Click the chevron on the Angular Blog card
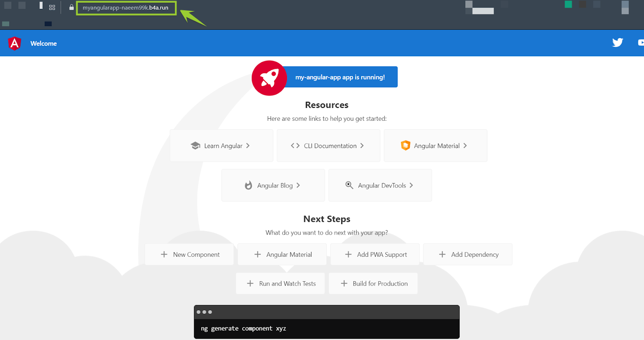The height and width of the screenshot is (340, 644). pyautogui.click(x=298, y=185)
